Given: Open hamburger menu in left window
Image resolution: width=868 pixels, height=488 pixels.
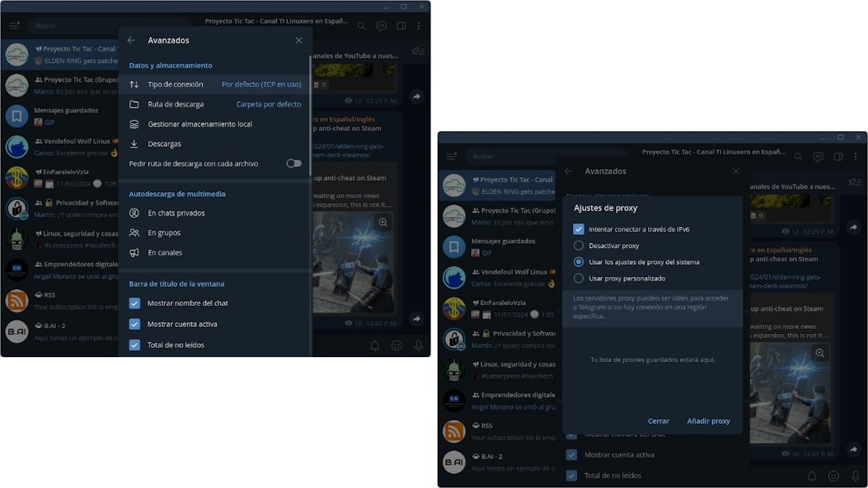Looking at the screenshot, I should pos(14,25).
